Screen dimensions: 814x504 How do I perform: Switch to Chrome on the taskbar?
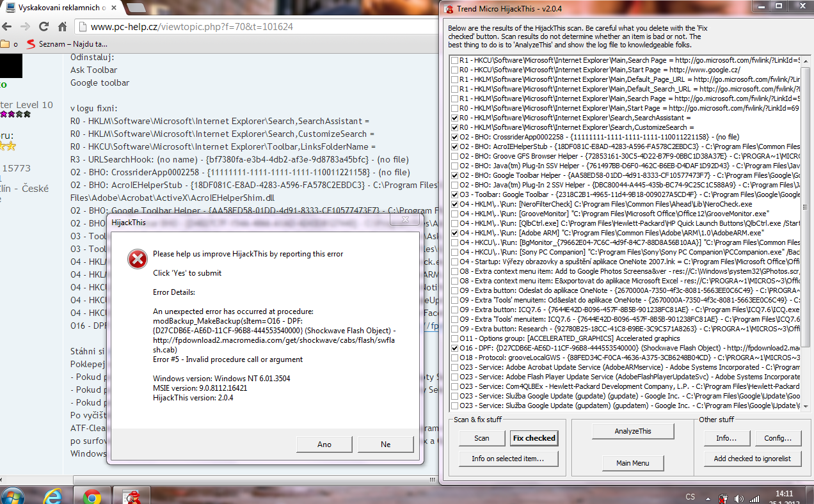(92, 496)
